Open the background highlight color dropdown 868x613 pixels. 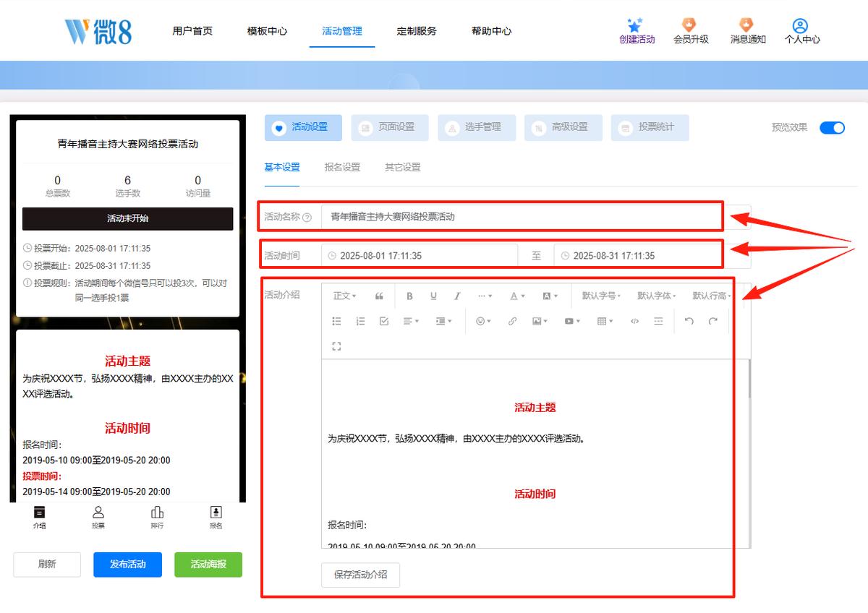point(550,296)
